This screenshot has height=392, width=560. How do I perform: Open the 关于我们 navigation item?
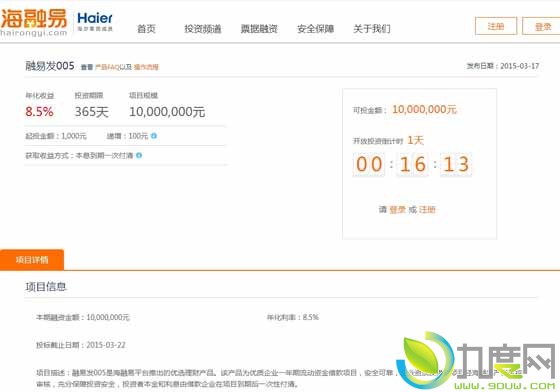click(x=372, y=29)
